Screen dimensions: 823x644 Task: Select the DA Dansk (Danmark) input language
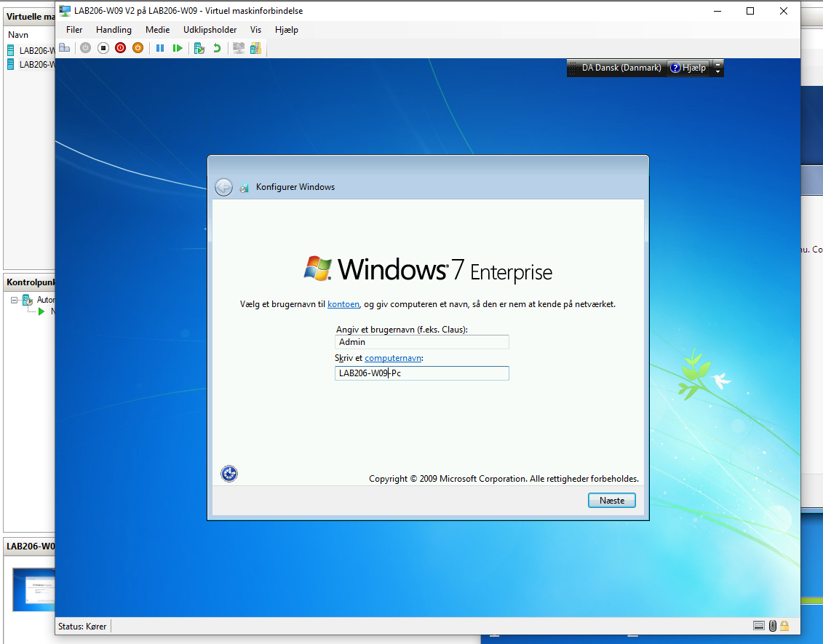[621, 68]
